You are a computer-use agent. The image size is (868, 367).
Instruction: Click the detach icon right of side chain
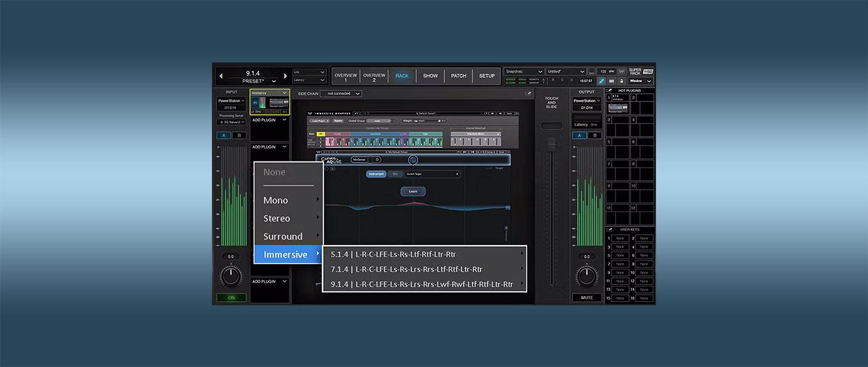528,94
